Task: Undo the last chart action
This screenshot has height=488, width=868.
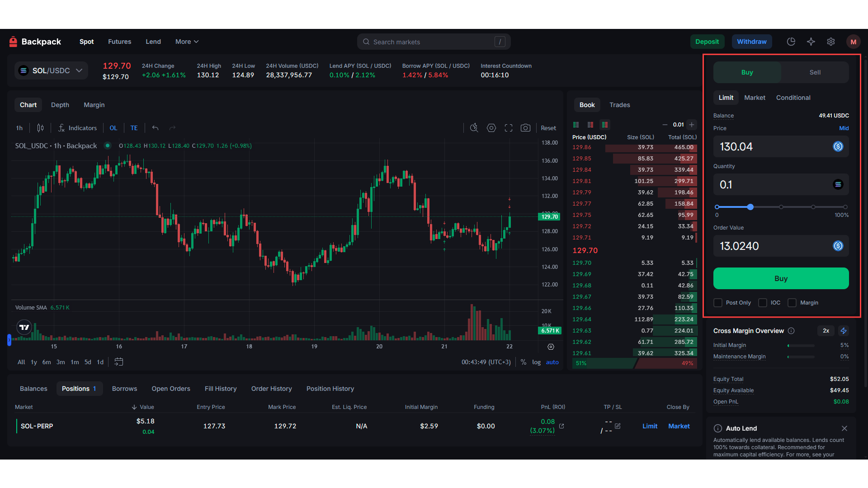Action: pyautogui.click(x=155, y=128)
